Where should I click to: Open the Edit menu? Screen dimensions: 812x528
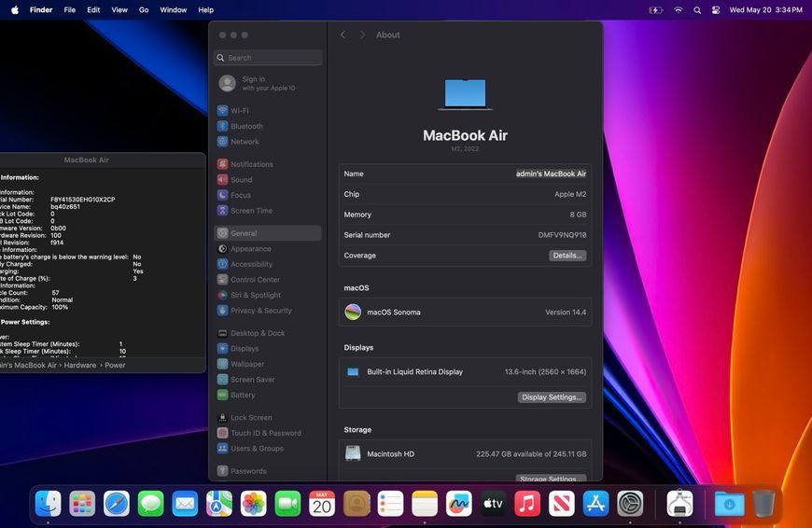click(x=93, y=10)
